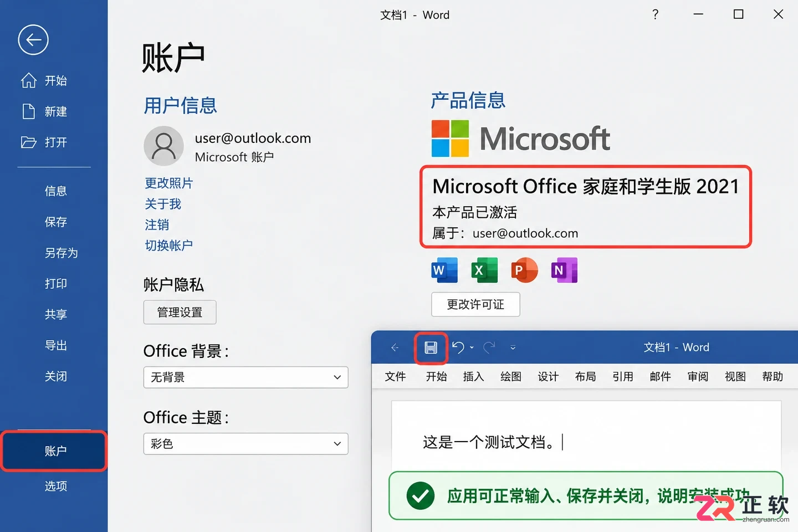Select 另存为 in the sidebar
This screenshot has width=798, height=532.
click(x=62, y=253)
